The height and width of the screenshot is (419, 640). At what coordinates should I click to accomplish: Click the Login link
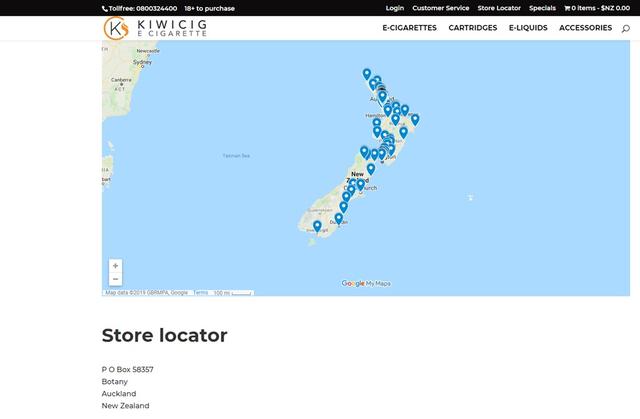pos(395,8)
